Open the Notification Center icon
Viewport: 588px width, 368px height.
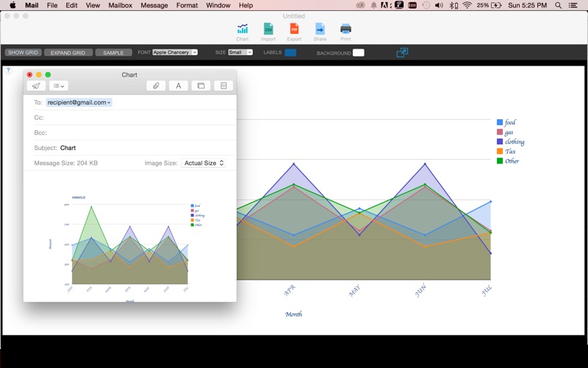tap(573, 5)
